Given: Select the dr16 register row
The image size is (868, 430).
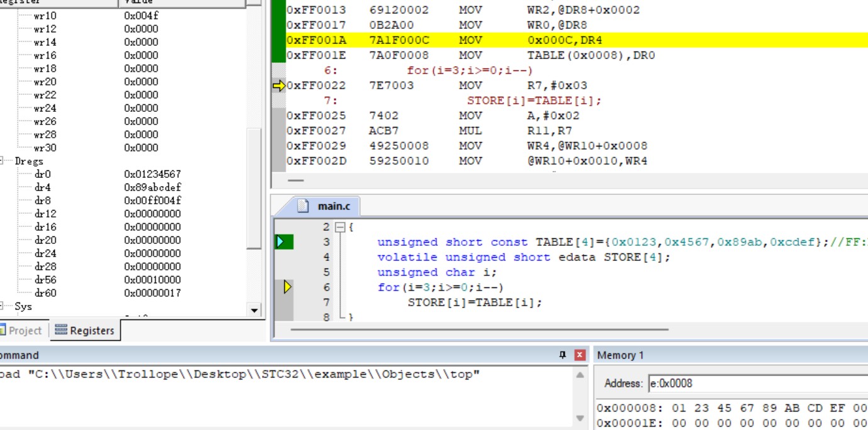Looking at the screenshot, I should pyautogui.click(x=123, y=227).
